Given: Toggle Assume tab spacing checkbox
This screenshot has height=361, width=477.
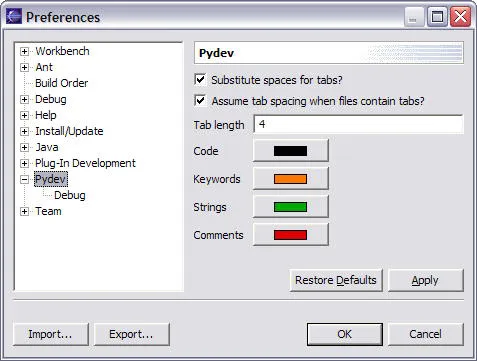Looking at the screenshot, I should point(200,100).
